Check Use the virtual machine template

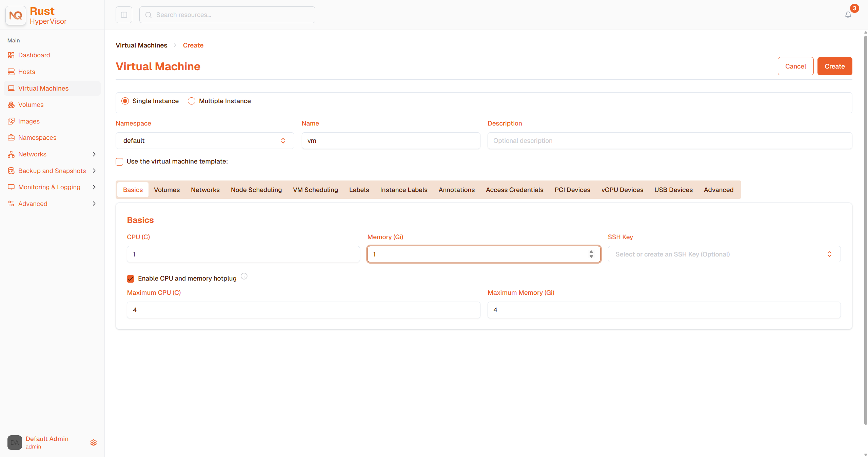coord(119,161)
